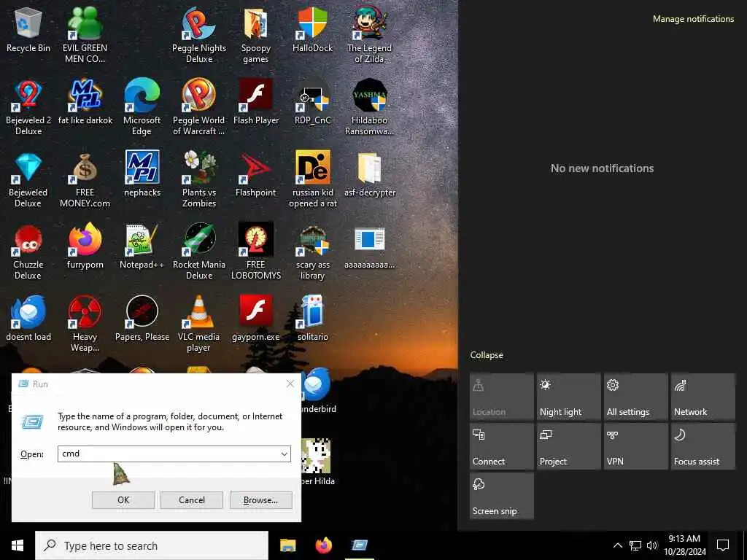Open the fat like darkok shortcut
Screen dimensions: 747x560
tap(85, 102)
